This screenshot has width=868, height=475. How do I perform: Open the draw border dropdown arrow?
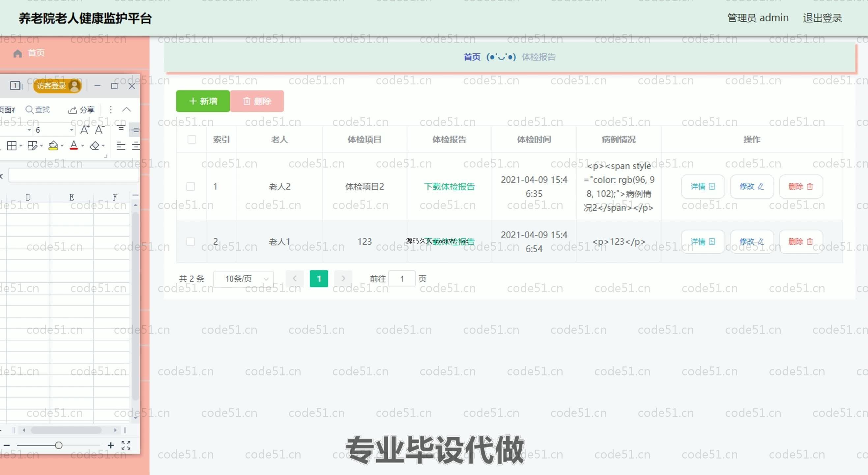coord(42,146)
